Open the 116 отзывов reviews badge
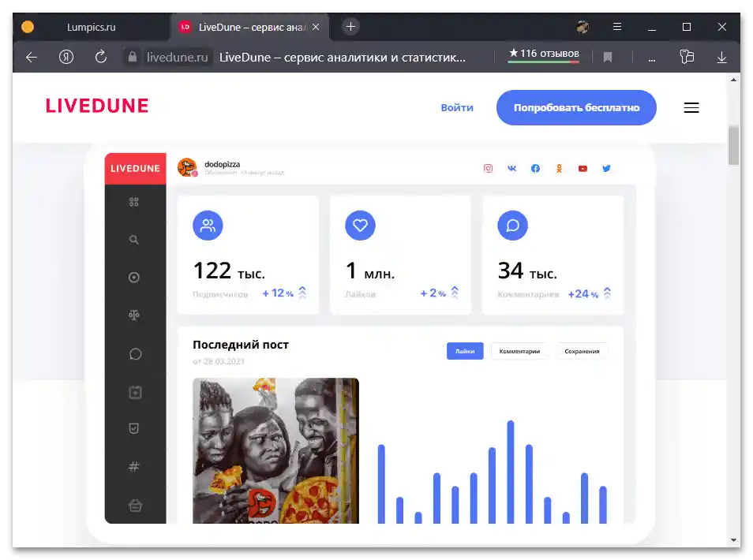753x560 pixels. [544, 54]
